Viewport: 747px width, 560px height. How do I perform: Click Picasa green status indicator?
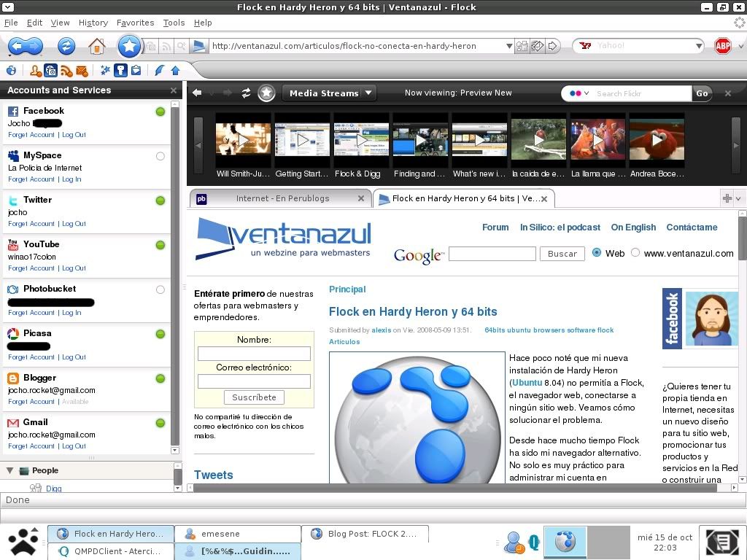click(x=160, y=334)
